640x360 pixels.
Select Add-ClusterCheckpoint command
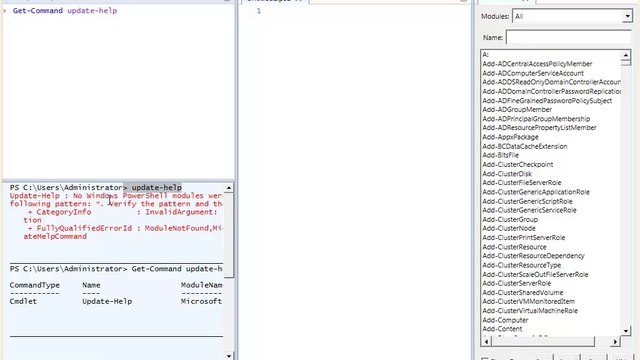[518, 164]
